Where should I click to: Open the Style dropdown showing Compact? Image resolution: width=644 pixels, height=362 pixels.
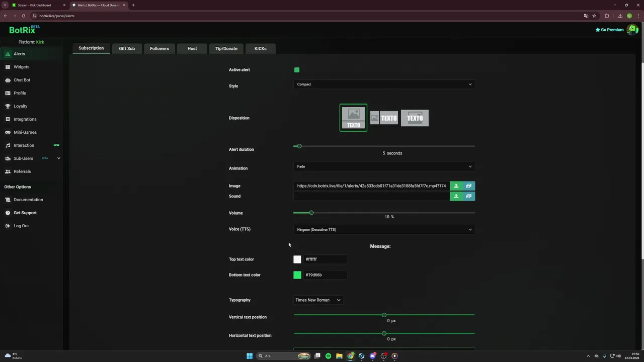pos(384,84)
